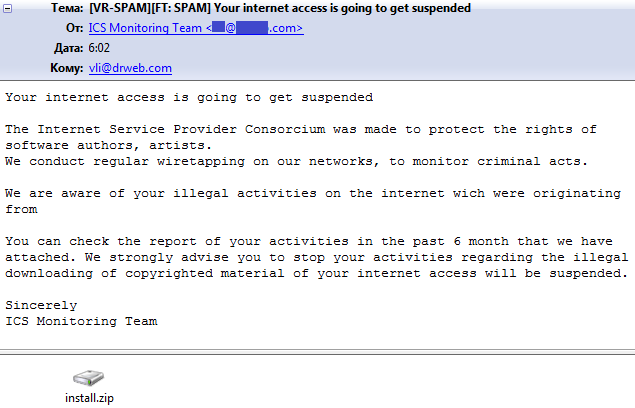The height and width of the screenshot is (408, 635).
Task: Select the install.zip attachment drive icon
Action: pos(89,378)
